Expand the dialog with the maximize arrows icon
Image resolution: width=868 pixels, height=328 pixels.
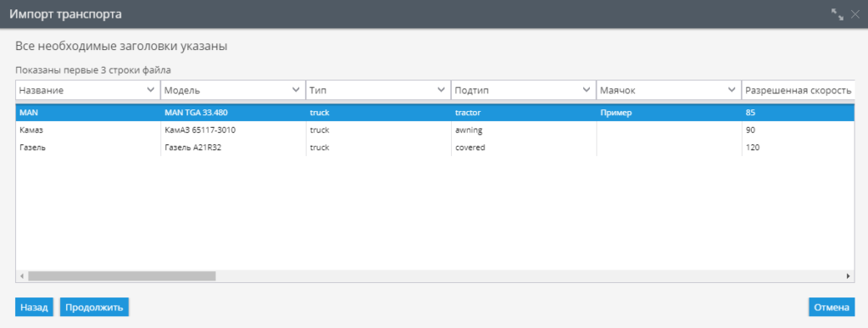(x=837, y=15)
